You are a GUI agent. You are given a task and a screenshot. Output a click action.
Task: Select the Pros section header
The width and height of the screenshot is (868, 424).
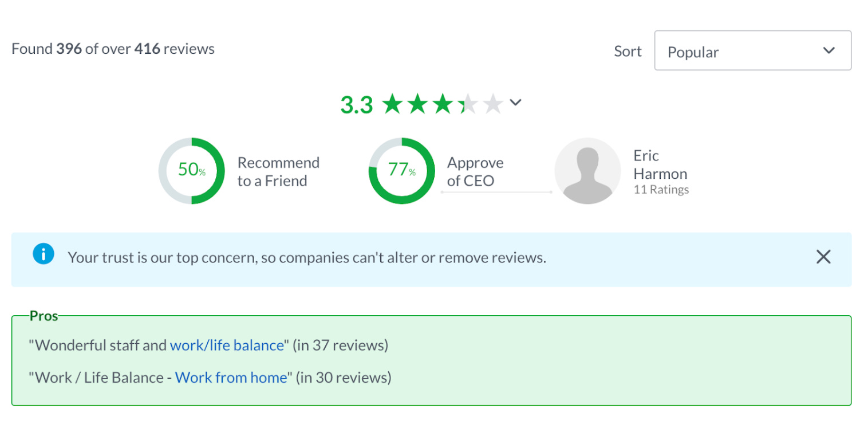pyautogui.click(x=44, y=315)
